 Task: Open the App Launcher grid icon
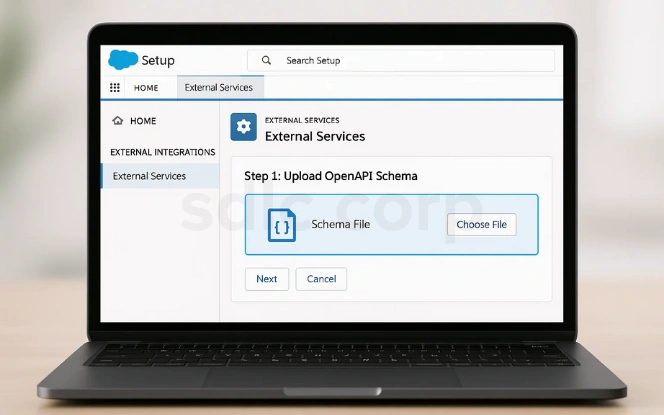pyautogui.click(x=115, y=88)
